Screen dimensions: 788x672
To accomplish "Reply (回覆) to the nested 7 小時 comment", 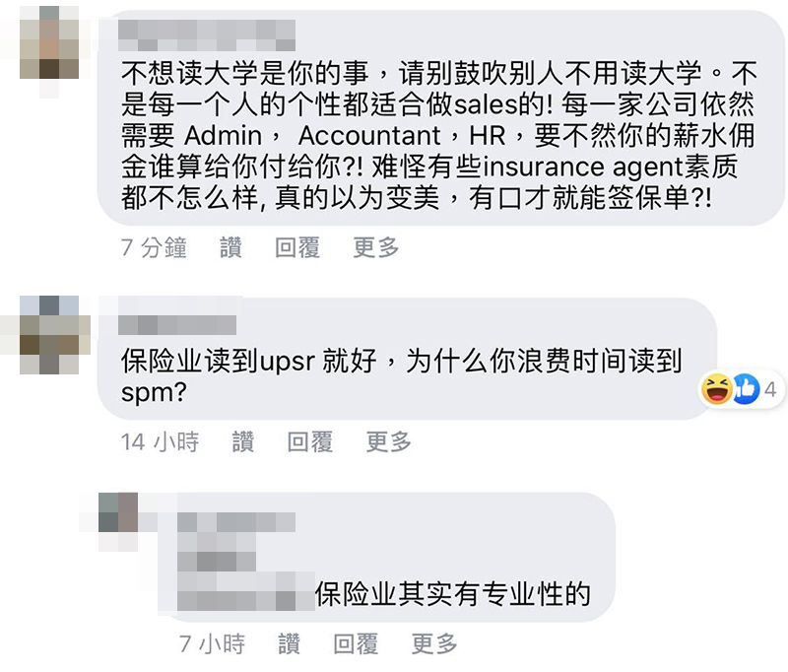I will pos(356,643).
